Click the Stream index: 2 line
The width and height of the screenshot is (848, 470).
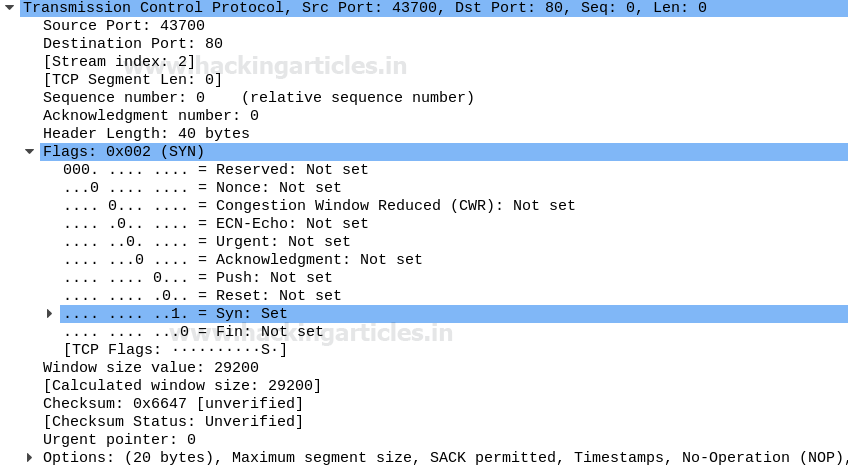[119, 62]
